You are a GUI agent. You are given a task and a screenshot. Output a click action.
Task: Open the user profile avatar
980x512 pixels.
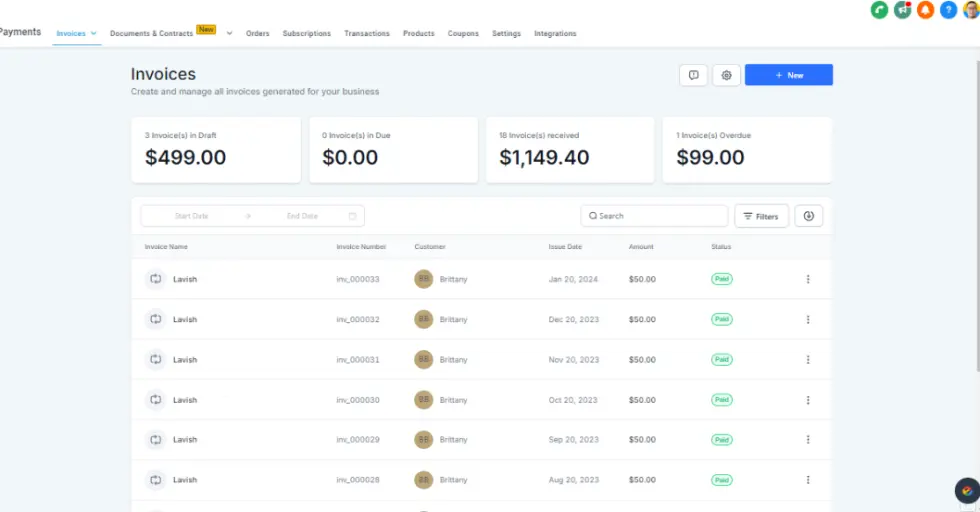(x=972, y=10)
